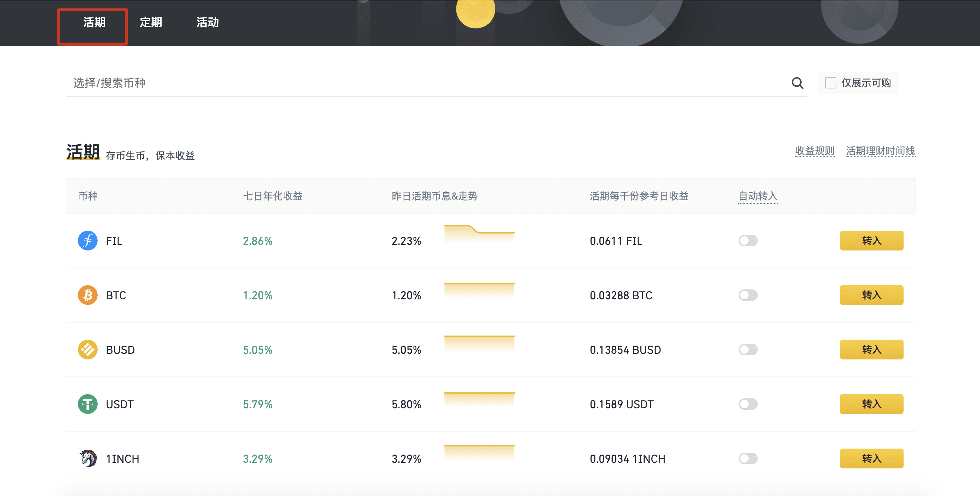Click the 1INCH coin name

click(x=122, y=459)
